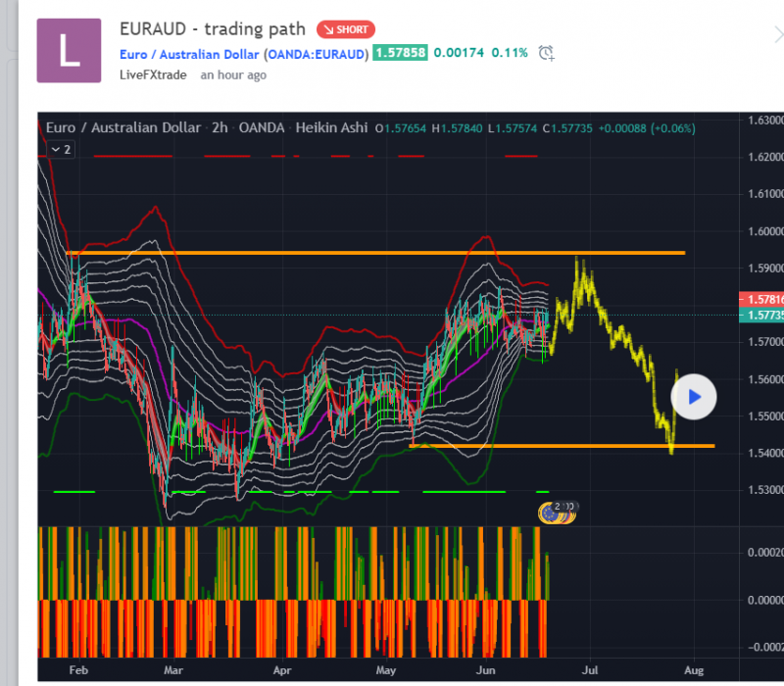Image resolution: width=784 pixels, height=686 pixels.
Task: Click the red 1.57816 price axis label
Action: (759, 298)
